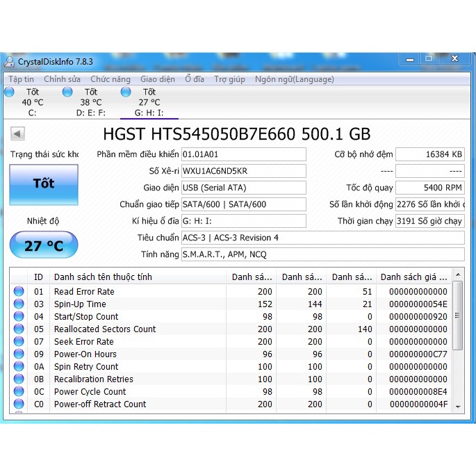
Task: Click the drive title HGST HTS545050B7E660
Action: coord(237,134)
